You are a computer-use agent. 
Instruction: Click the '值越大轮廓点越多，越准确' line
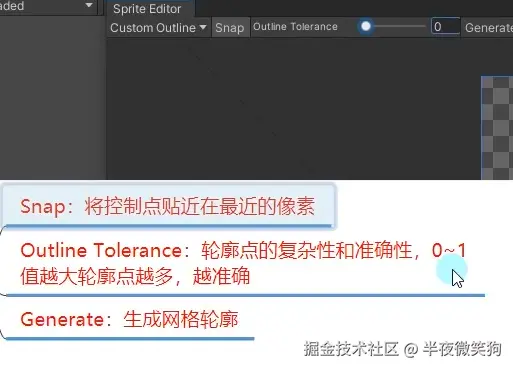(135, 276)
